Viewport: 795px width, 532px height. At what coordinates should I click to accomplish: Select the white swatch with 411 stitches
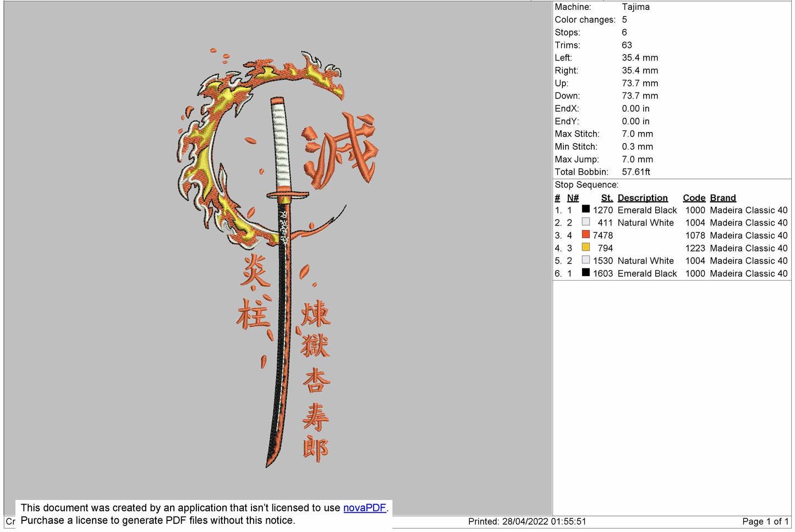coord(585,222)
